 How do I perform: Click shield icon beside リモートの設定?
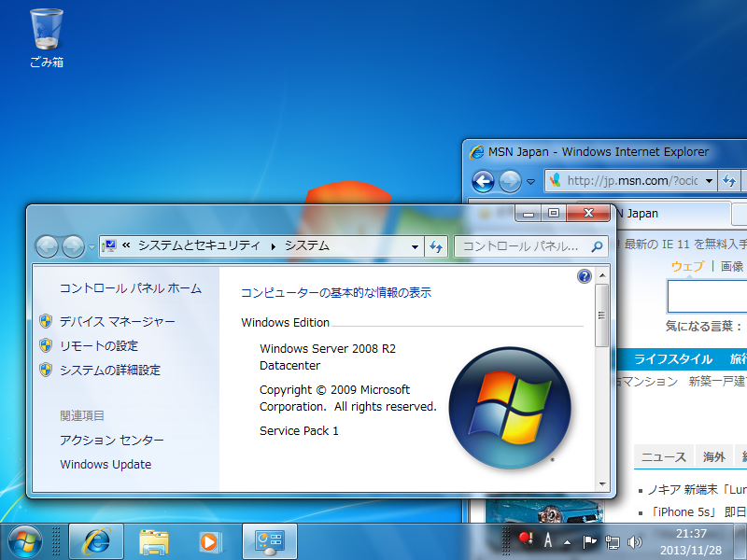[46, 345]
